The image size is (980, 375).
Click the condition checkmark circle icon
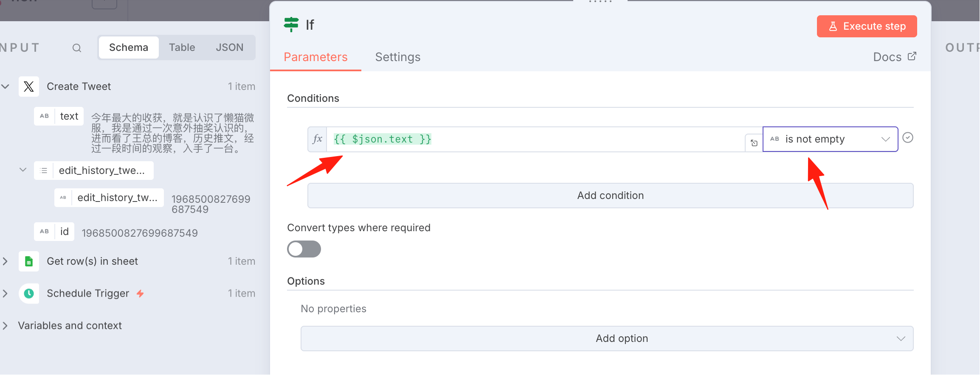tap(908, 138)
